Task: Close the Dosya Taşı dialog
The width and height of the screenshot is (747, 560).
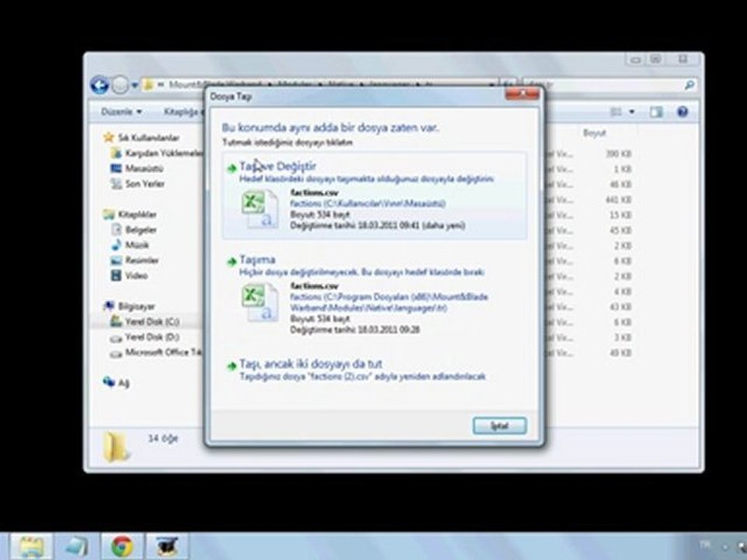Action: (x=521, y=94)
